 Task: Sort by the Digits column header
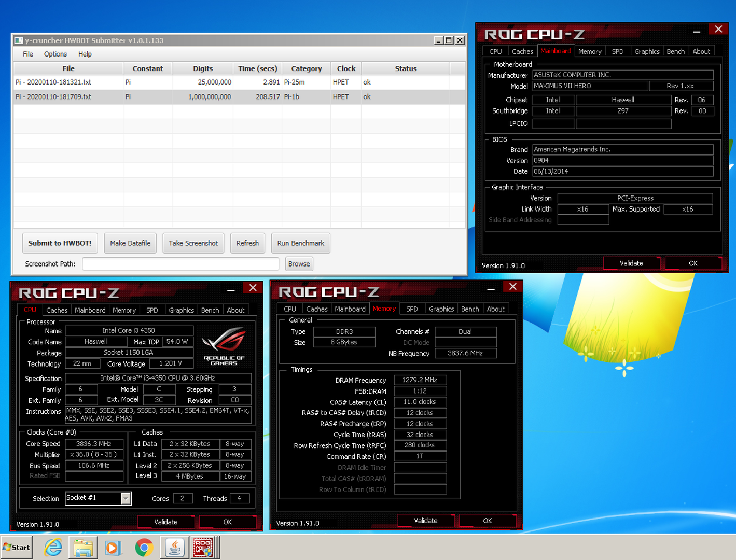coord(203,68)
